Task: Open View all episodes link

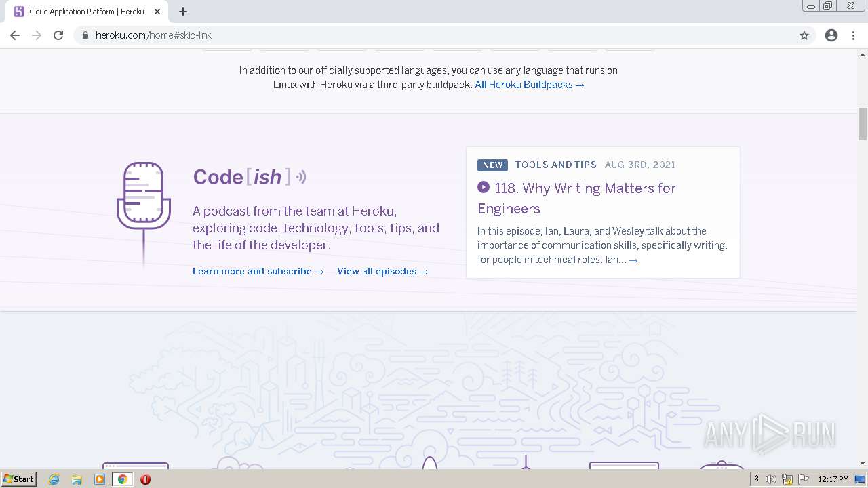Action: pyautogui.click(x=382, y=271)
